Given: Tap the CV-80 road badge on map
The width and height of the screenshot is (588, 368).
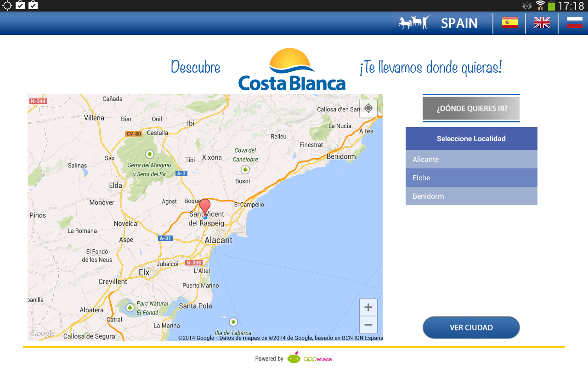Looking at the screenshot, I should (133, 134).
